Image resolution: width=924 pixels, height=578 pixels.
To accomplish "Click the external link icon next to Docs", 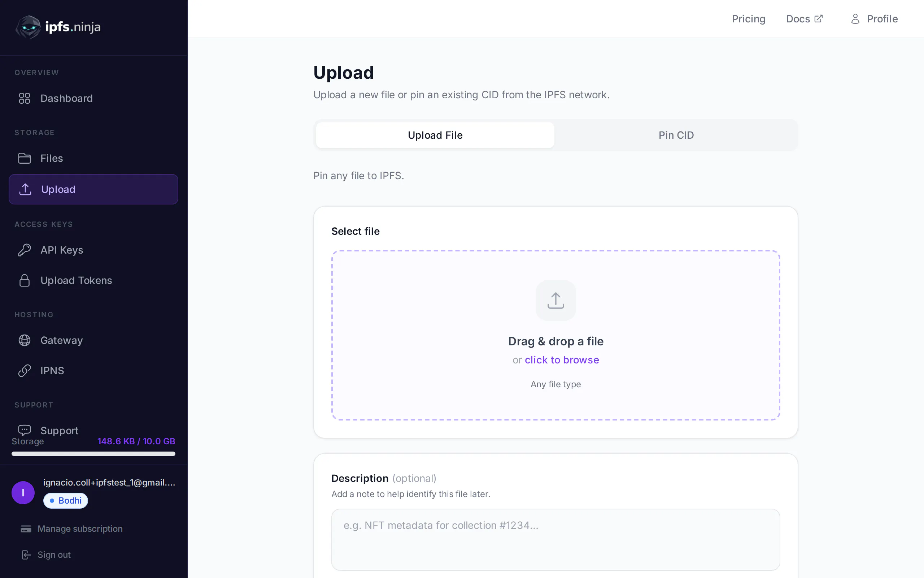I will click(x=819, y=18).
